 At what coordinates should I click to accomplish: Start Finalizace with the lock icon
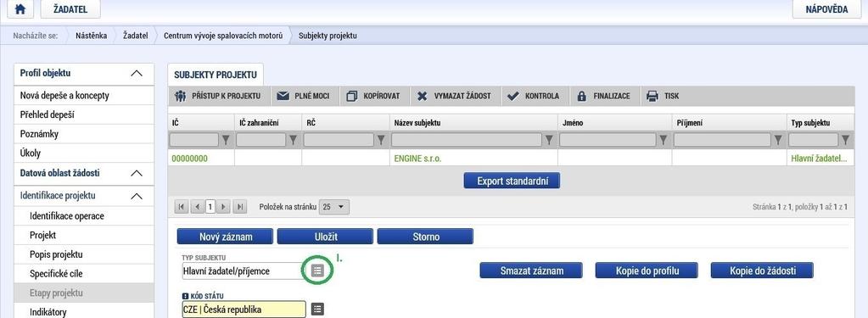pyautogui.click(x=581, y=96)
